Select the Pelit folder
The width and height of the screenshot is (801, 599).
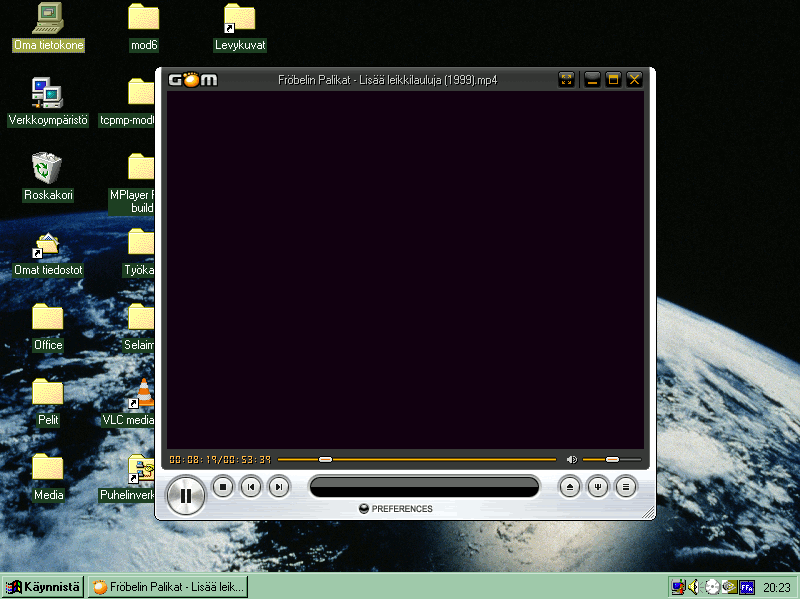pos(48,402)
